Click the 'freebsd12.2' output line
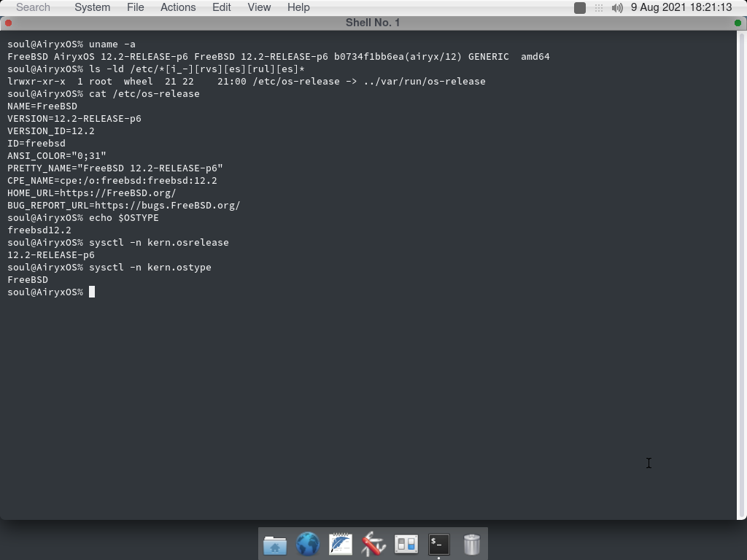 39,230
